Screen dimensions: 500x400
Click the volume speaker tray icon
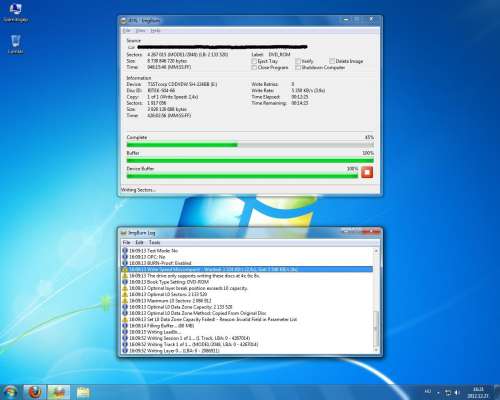point(457,392)
